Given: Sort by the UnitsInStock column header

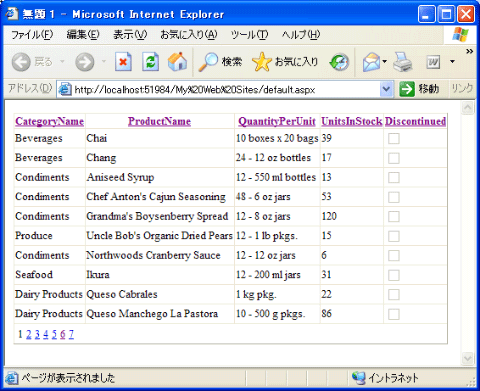Looking at the screenshot, I should pyautogui.click(x=352, y=121).
